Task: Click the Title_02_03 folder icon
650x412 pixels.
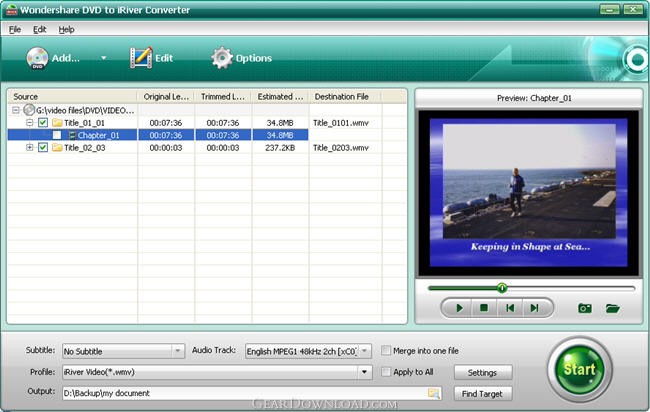Action: [x=57, y=148]
